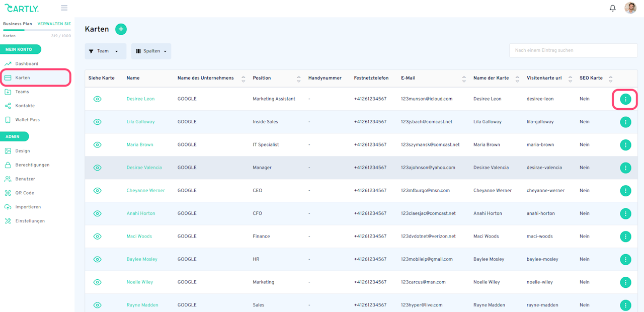Open actions menu for Baylee Mosley

pyautogui.click(x=625, y=259)
